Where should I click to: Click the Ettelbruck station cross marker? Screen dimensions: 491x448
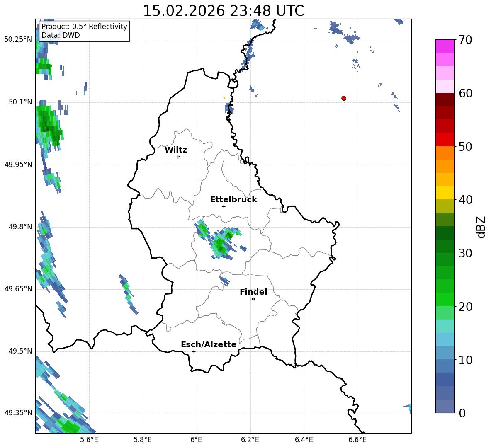point(224,206)
